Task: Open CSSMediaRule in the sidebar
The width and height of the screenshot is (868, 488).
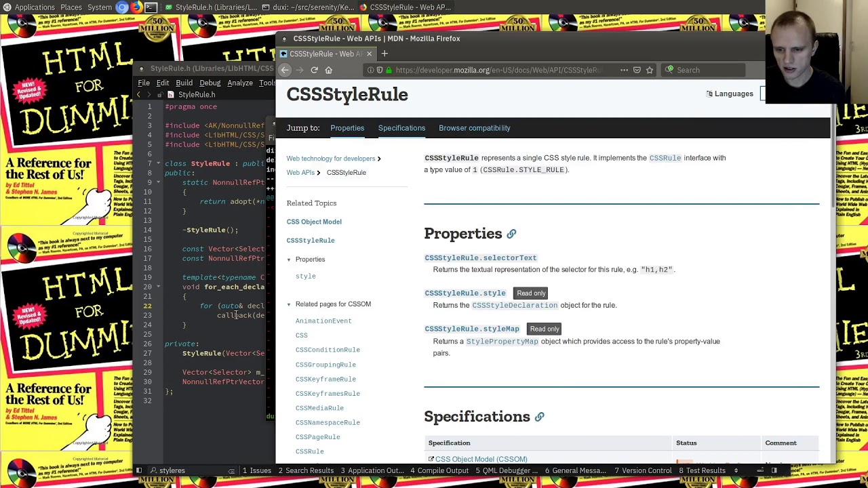Action: (319, 408)
